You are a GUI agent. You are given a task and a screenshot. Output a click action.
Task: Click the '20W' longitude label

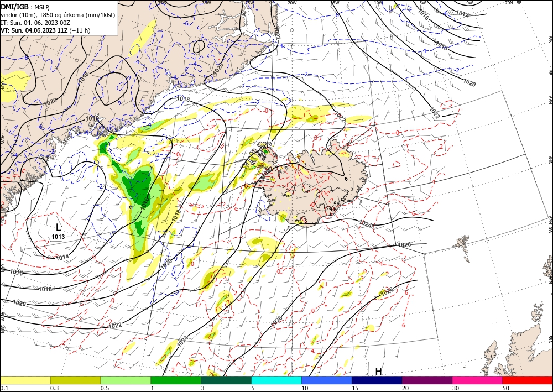pyautogui.click(x=291, y=3)
